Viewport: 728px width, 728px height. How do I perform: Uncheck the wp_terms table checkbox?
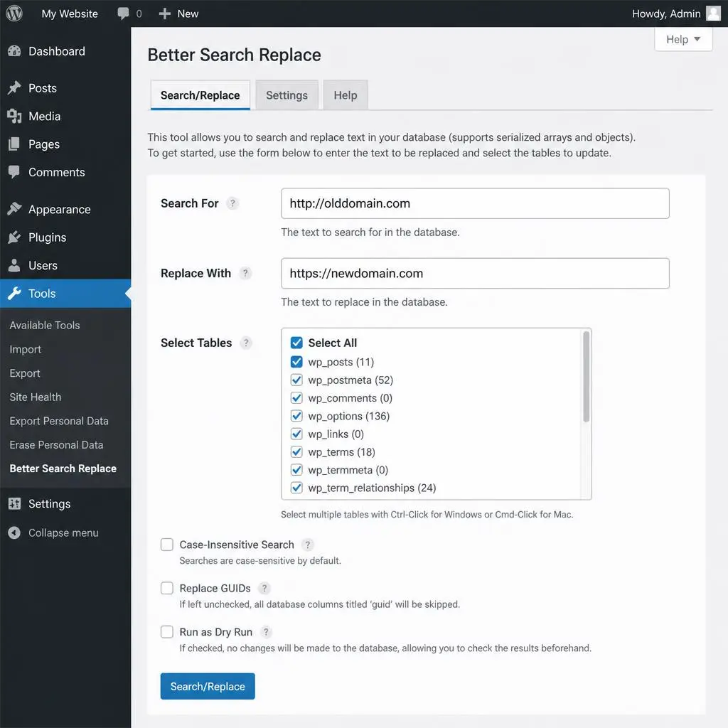[296, 451]
